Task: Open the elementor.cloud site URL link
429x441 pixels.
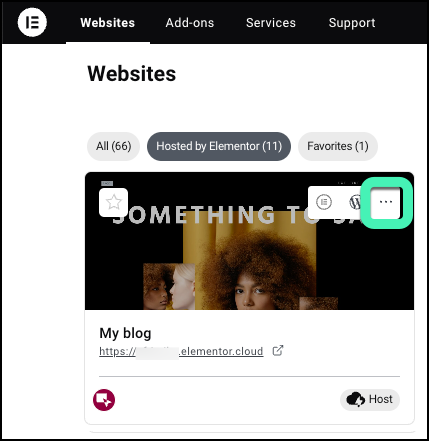Action: (x=181, y=351)
